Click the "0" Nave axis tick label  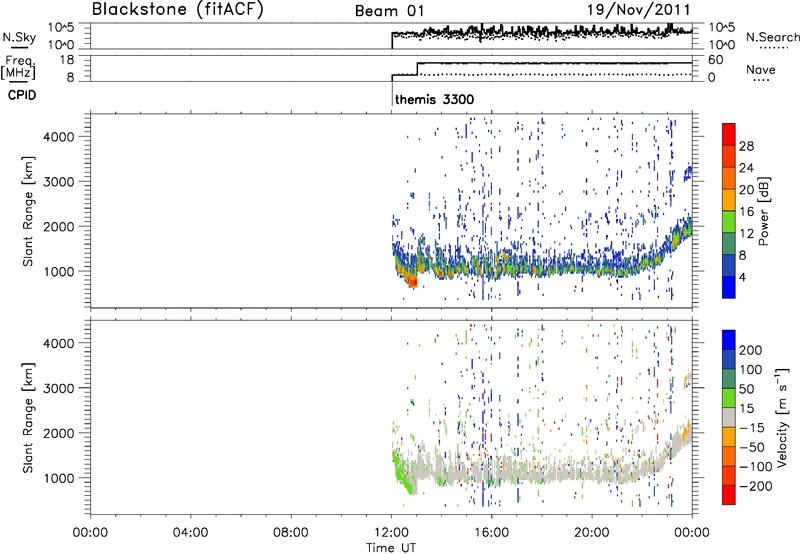click(x=712, y=78)
